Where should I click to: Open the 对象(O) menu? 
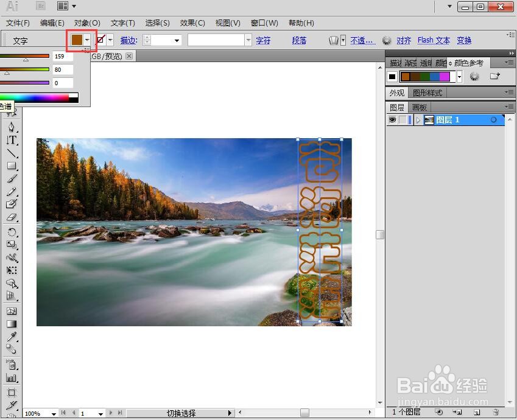click(87, 23)
